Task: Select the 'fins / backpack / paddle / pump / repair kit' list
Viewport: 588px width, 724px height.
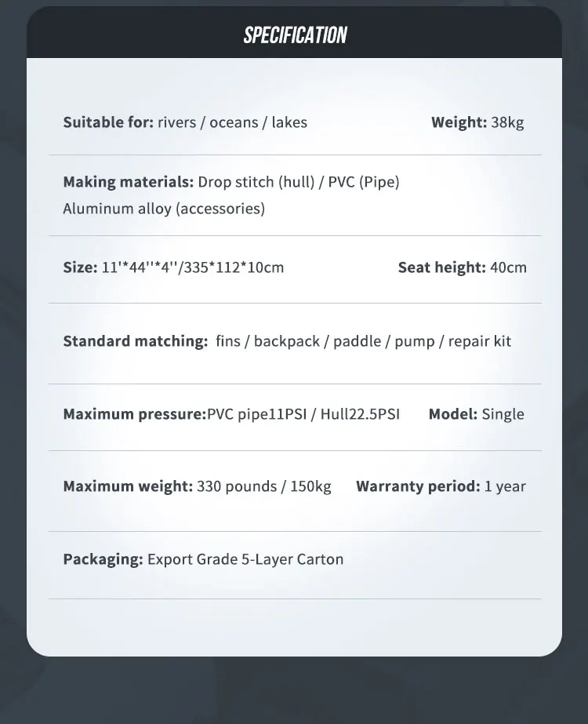Action: (x=363, y=341)
